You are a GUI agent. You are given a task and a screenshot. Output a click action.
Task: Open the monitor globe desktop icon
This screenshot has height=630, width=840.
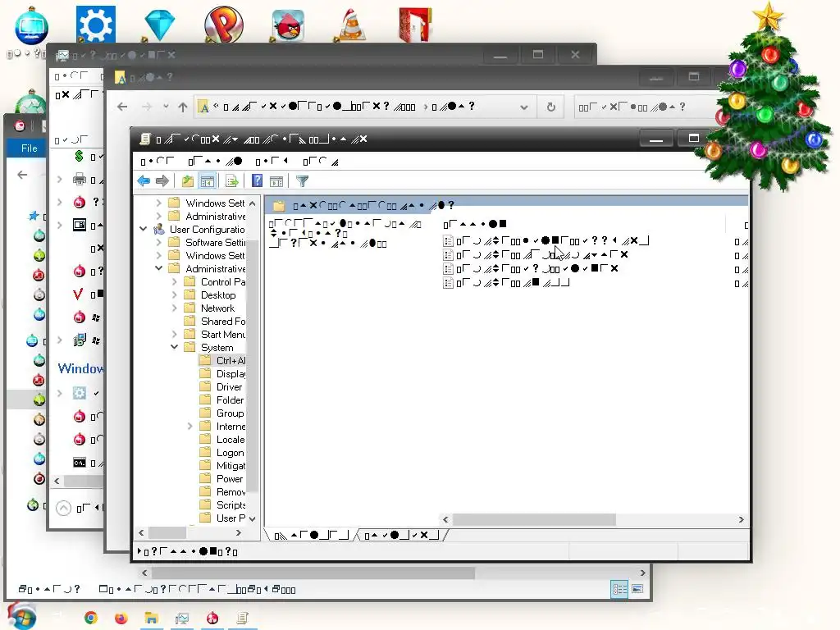31,25
